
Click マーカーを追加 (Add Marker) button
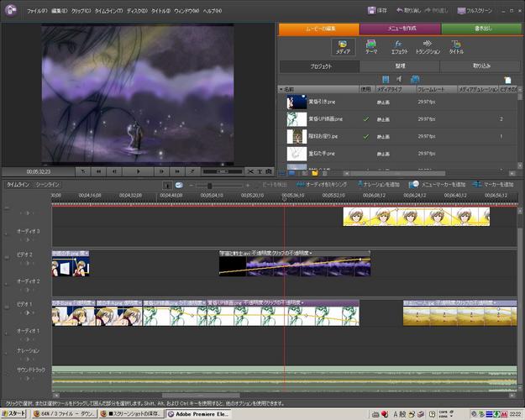(493, 185)
